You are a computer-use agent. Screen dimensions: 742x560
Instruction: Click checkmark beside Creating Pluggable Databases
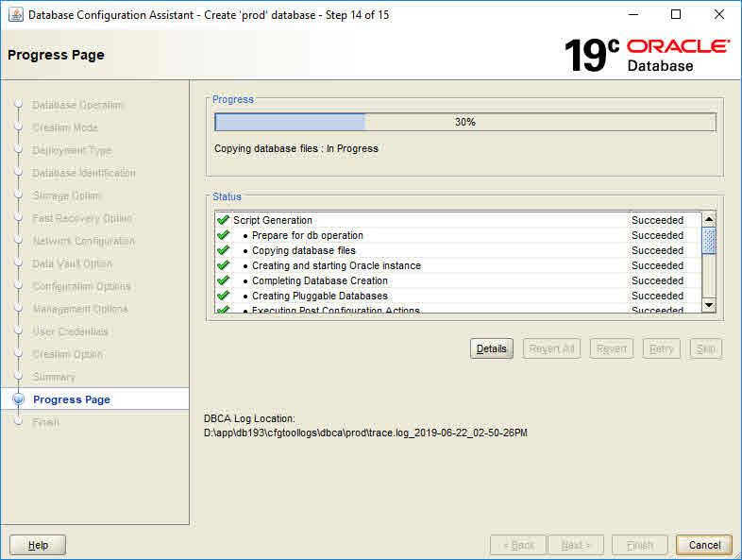pos(223,296)
